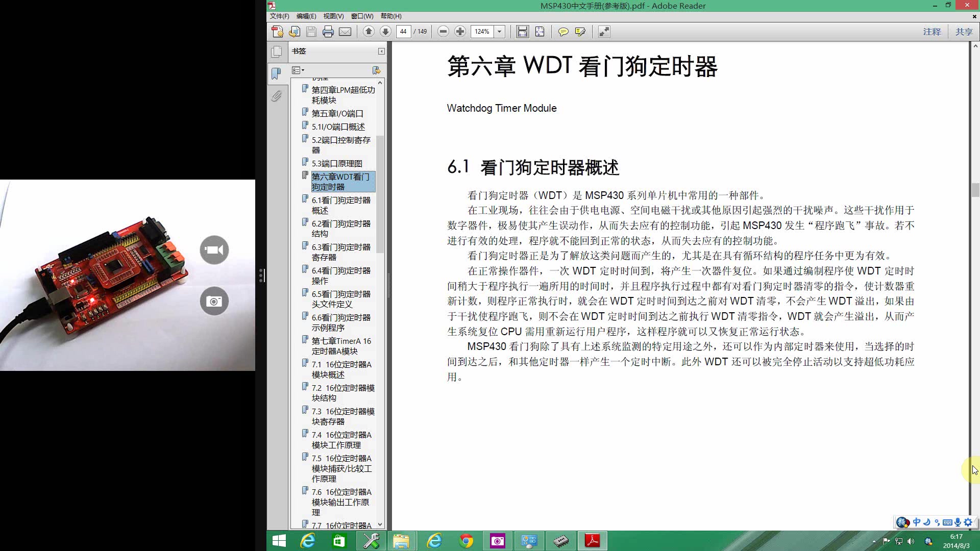Click the email envelope toolbar icon

345,32
